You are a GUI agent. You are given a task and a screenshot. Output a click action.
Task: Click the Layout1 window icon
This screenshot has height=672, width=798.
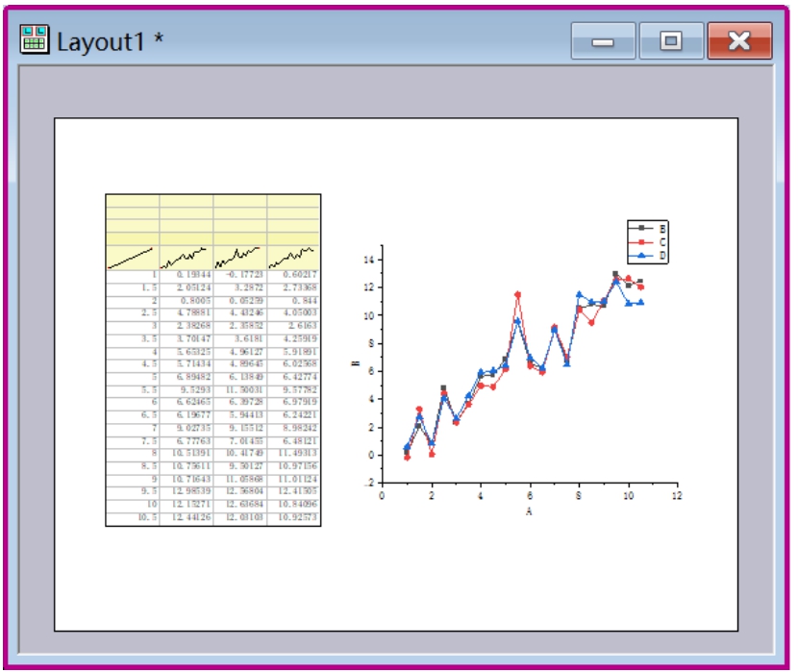pos(35,40)
